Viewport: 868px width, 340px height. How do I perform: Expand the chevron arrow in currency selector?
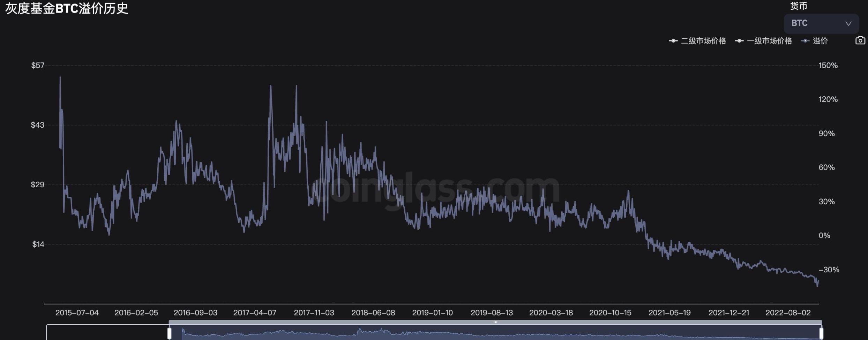tap(848, 24)
